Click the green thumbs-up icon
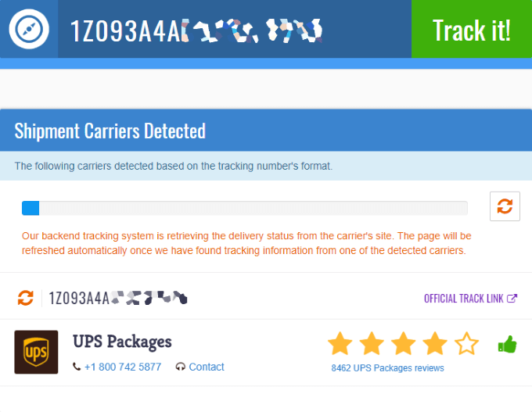Image resolution: width=532 pixels, height=412 pixels. click(x=507, y=344)
